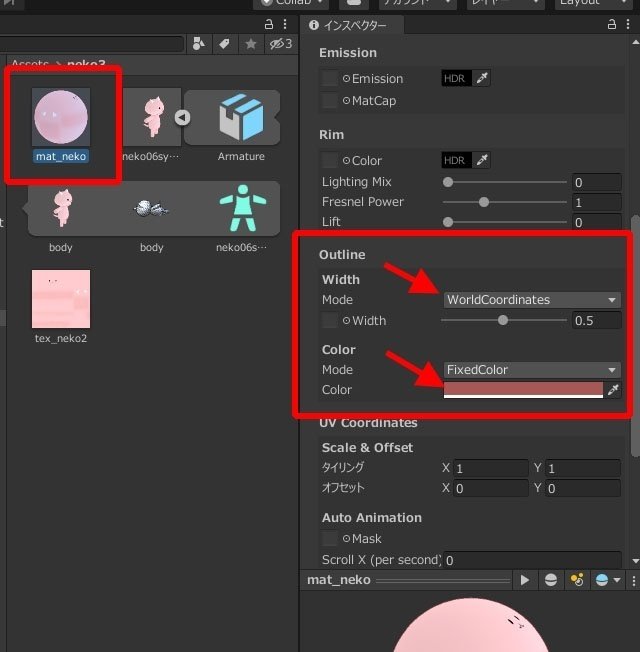Select the tex_neko2 texture asset
Screen dimensions: 640x652
[x=61, y=306]
